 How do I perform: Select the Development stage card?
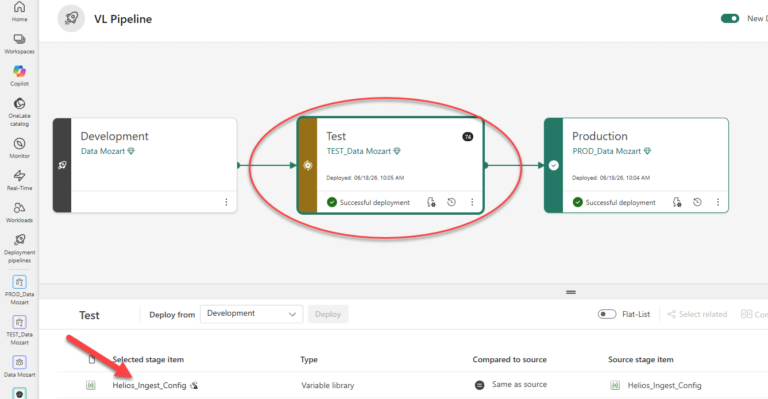[x=145, y=165]
